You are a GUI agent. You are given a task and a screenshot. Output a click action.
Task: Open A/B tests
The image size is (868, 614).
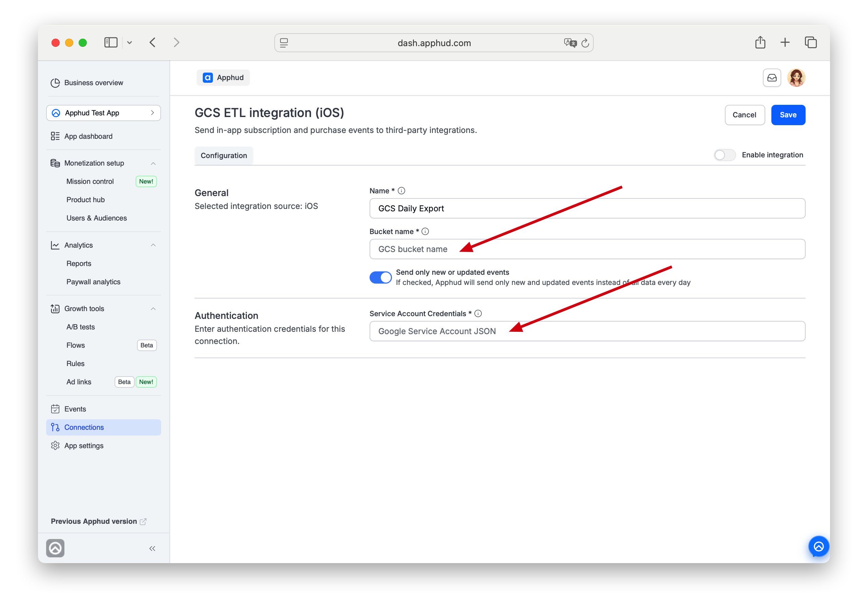pyautogui.click(x=80, y=327)
